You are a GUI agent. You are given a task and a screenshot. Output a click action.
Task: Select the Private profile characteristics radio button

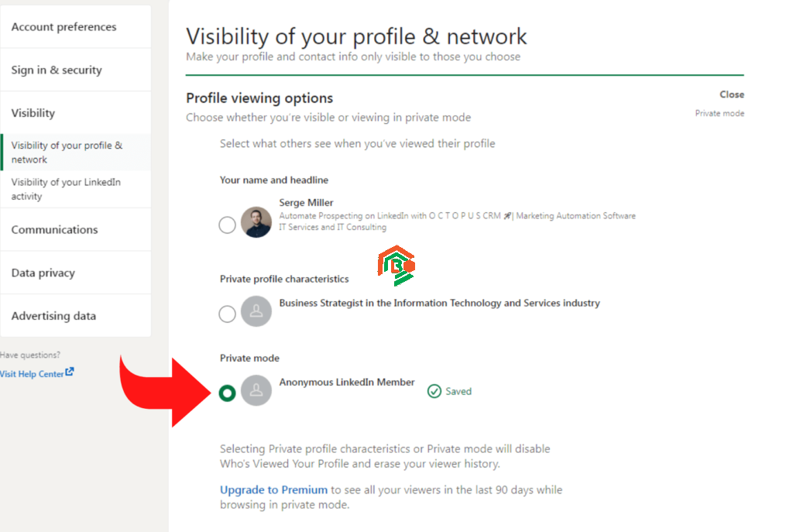coord(227,314)
